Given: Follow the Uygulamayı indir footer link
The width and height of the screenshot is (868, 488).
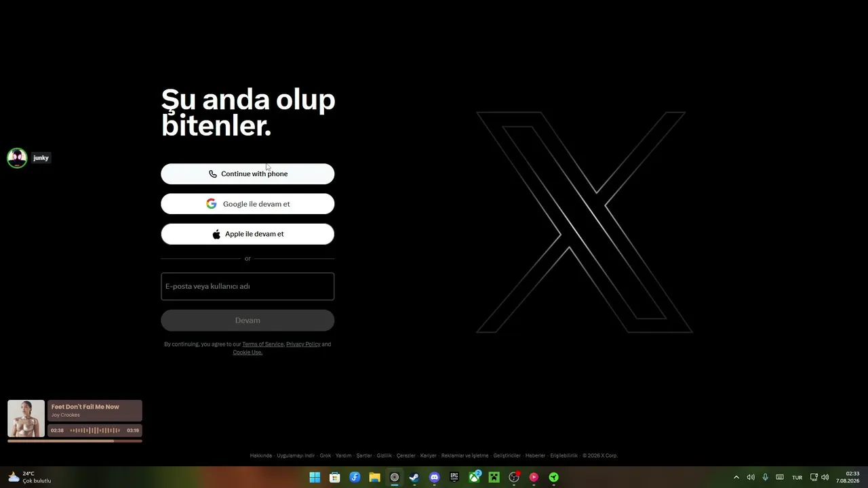Looking at the screenshot, I should [296, 455].
